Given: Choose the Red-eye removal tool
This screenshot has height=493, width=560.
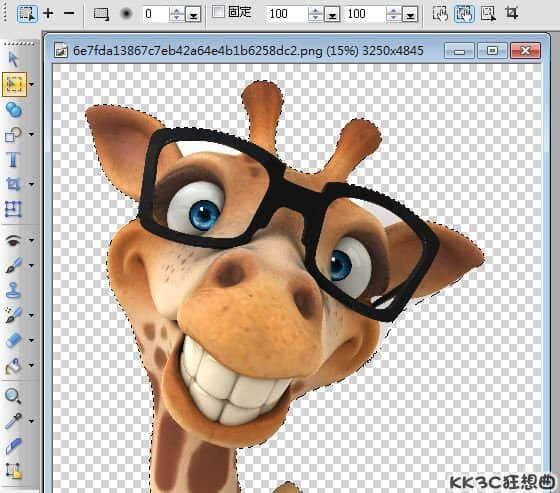Looking at the screenshot, I should tap(14, 240).
